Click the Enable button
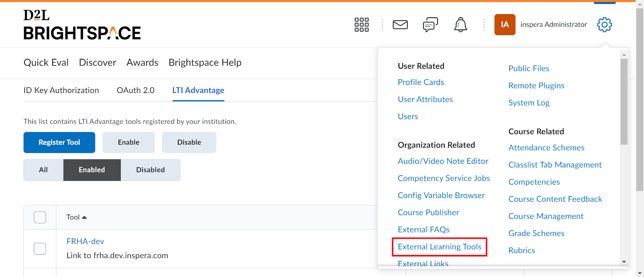 128,143
